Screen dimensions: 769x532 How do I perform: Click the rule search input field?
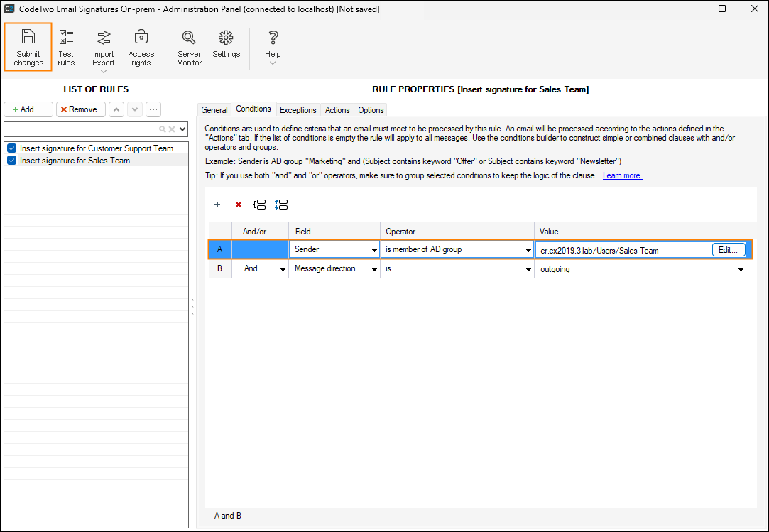[x=81, y=129]
